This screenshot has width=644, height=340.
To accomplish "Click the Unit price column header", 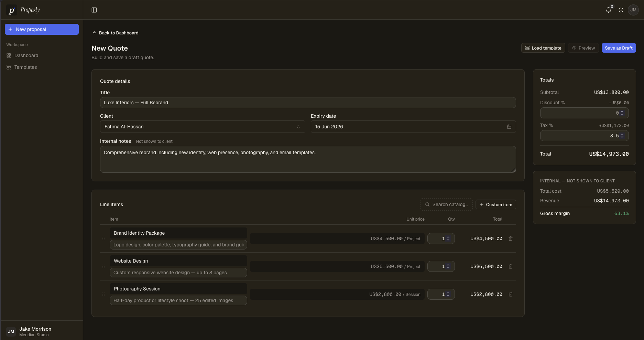I will pos(415,219).
